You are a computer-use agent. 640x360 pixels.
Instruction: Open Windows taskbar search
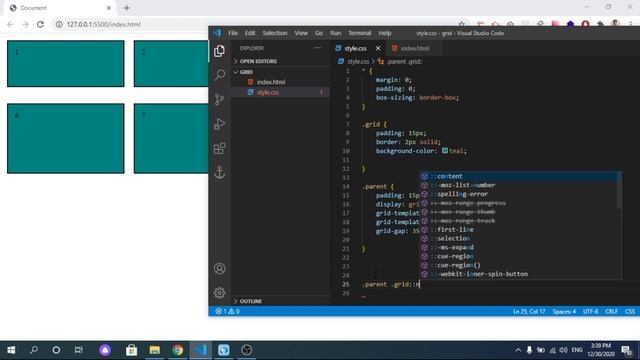[x=34, y=350]
